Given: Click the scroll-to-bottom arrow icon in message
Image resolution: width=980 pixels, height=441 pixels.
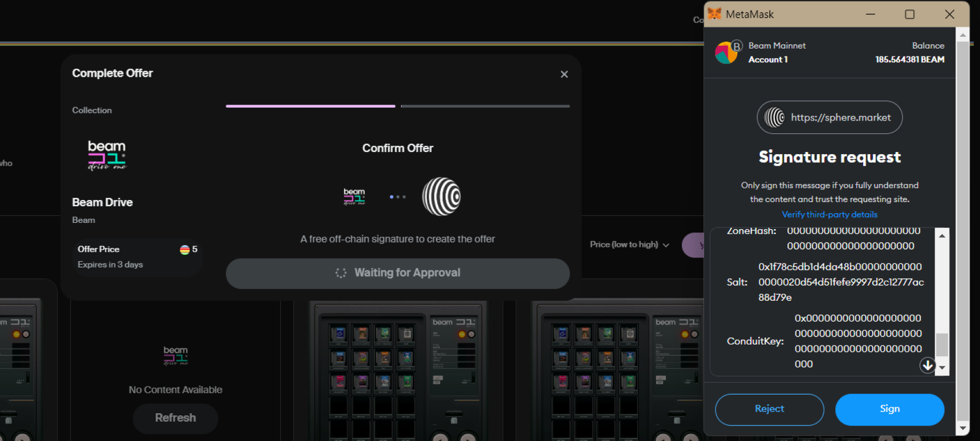Looking at the screenshot, I should tap(928, 365).
